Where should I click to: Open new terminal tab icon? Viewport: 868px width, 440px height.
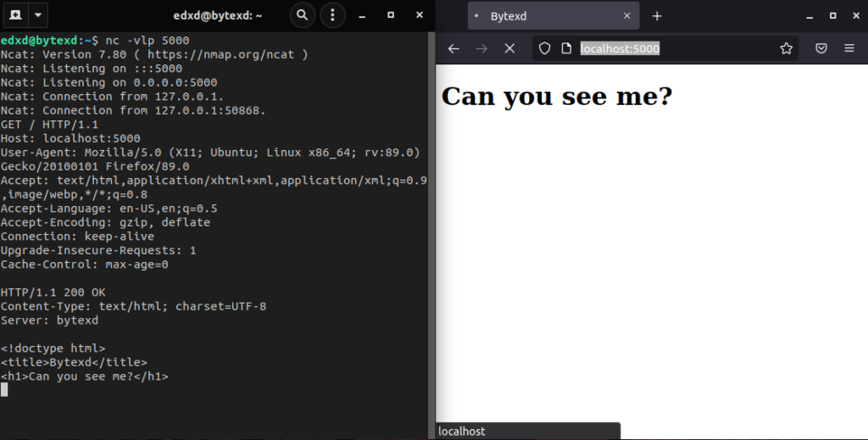coord(15,15)
